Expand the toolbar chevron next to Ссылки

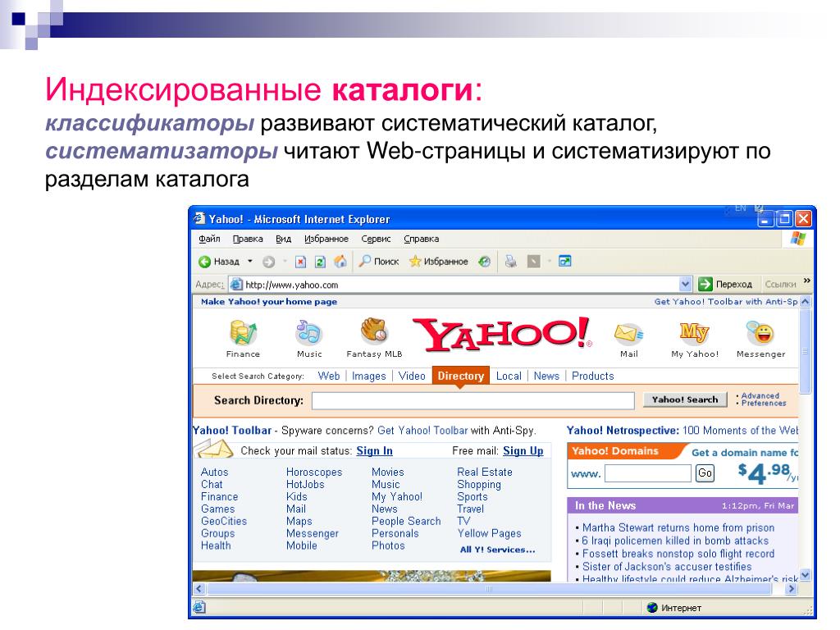coord(807,281)
